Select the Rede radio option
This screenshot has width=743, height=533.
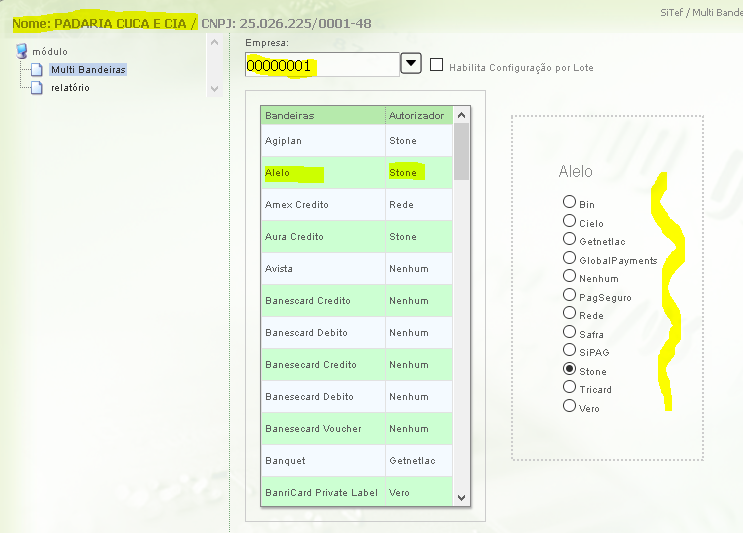pos(569,313)
